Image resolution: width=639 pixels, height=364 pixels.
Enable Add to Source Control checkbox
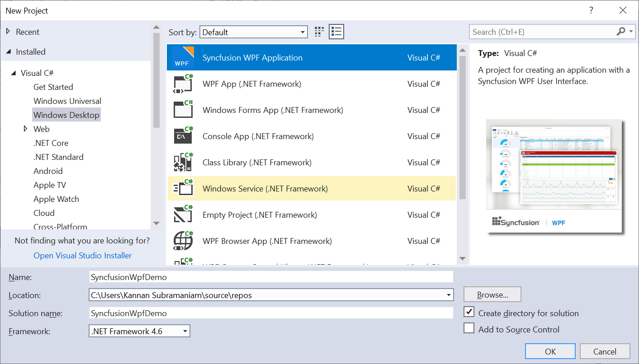coord(469,328)
